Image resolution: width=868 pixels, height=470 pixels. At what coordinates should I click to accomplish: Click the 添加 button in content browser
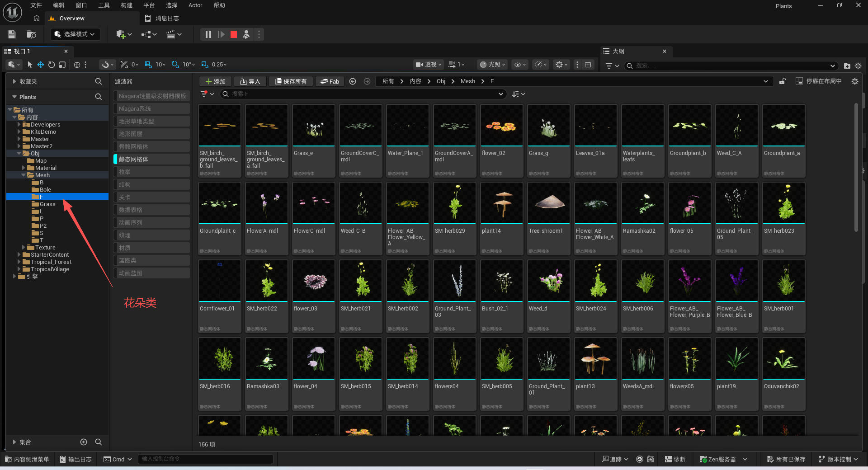coord(216,81)
